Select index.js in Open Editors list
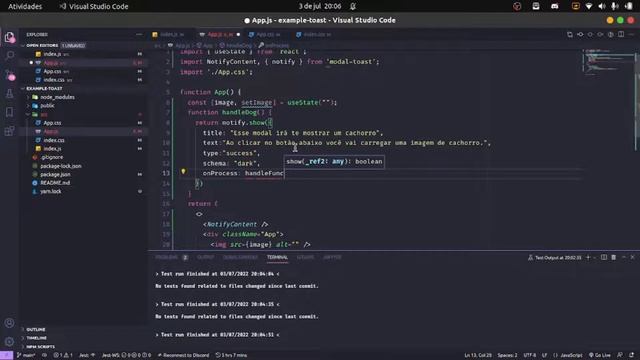The height and width of the screenshot is (360, 640). point(52,54)
